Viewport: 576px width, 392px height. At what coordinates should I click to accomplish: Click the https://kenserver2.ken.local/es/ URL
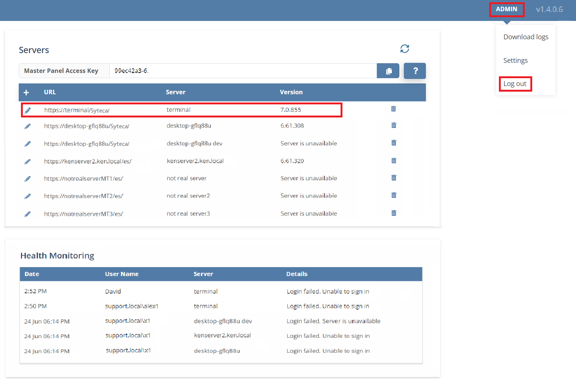88,162
